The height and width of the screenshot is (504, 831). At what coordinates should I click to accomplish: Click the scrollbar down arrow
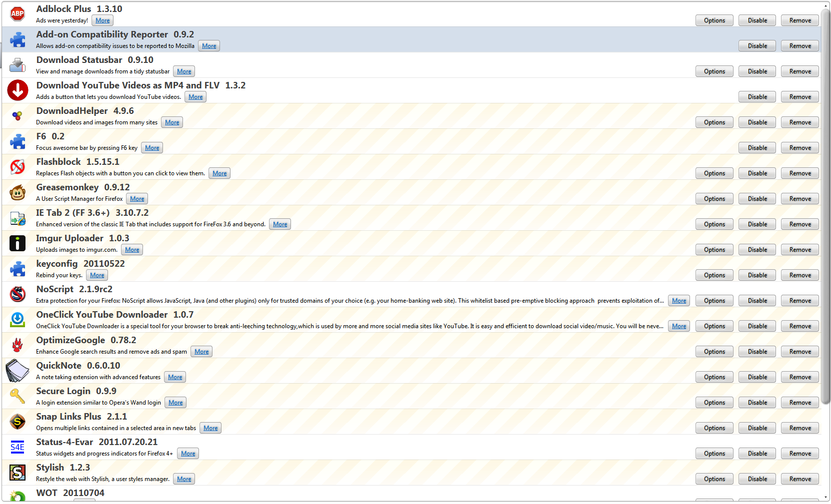(826, 498)
